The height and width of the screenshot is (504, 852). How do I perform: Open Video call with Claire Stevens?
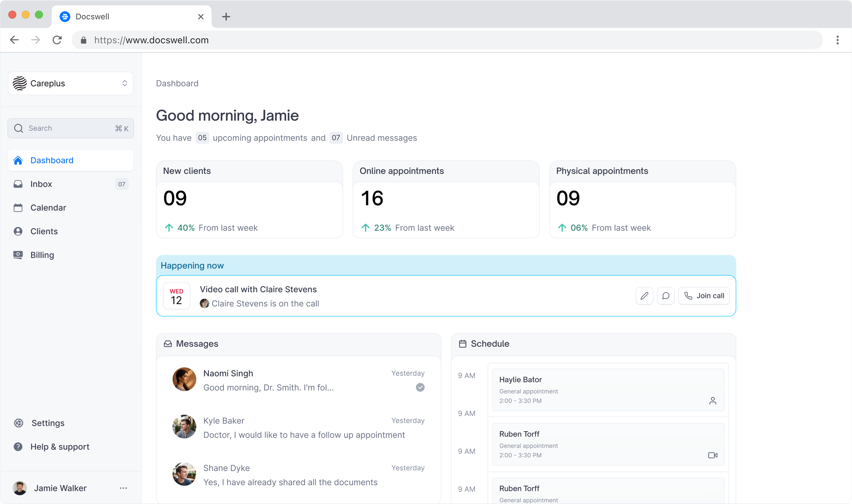coord(258,289)
